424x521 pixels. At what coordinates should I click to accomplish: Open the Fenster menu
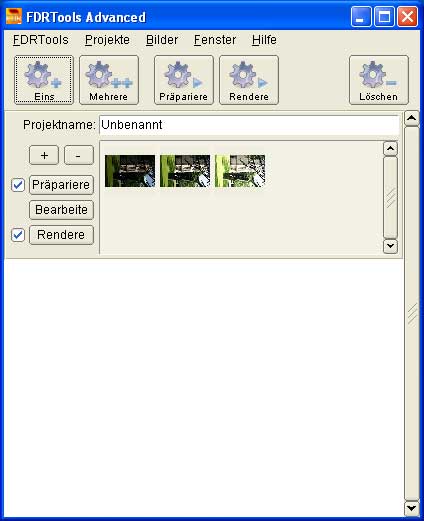(215, 40)
